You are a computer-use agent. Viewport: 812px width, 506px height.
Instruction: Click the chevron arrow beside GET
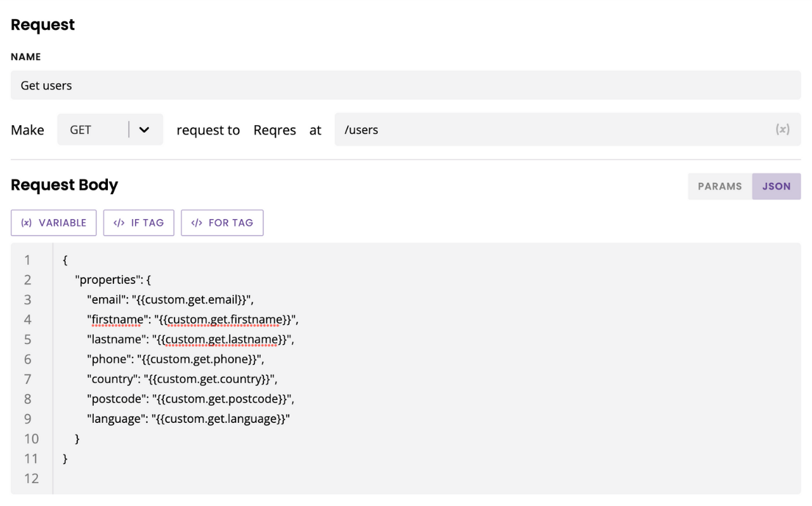(145, 130)
